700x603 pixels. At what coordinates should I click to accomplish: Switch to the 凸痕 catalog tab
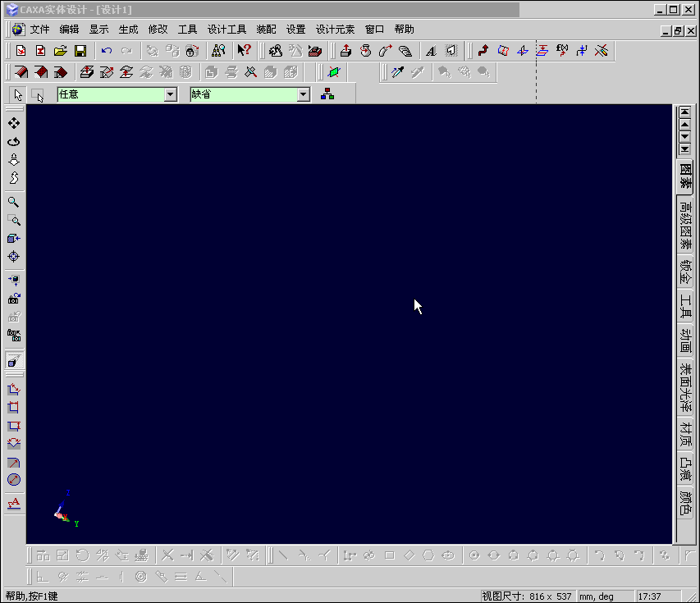click(685, 468)
